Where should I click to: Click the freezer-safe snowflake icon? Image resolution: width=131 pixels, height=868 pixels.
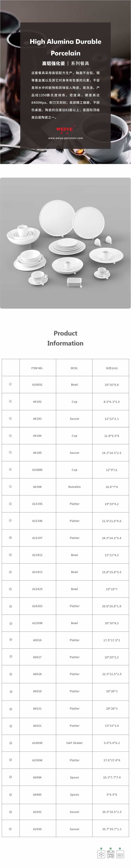tap(101, 854)
